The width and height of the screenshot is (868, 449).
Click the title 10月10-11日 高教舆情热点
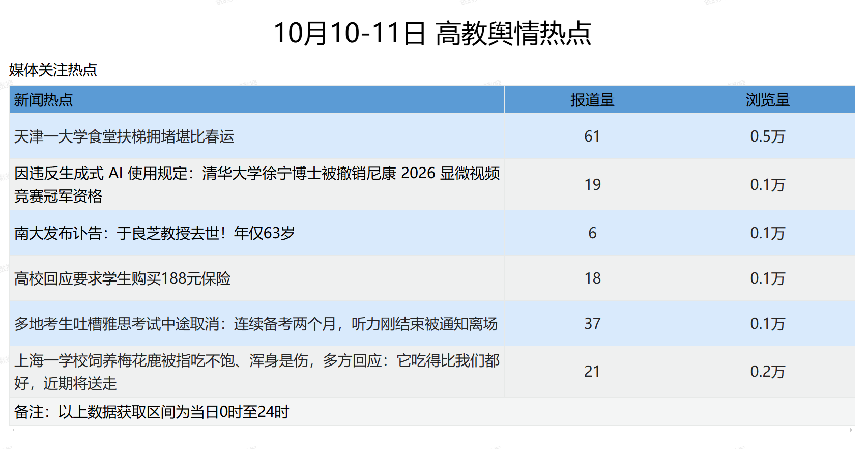coord(432,34)
